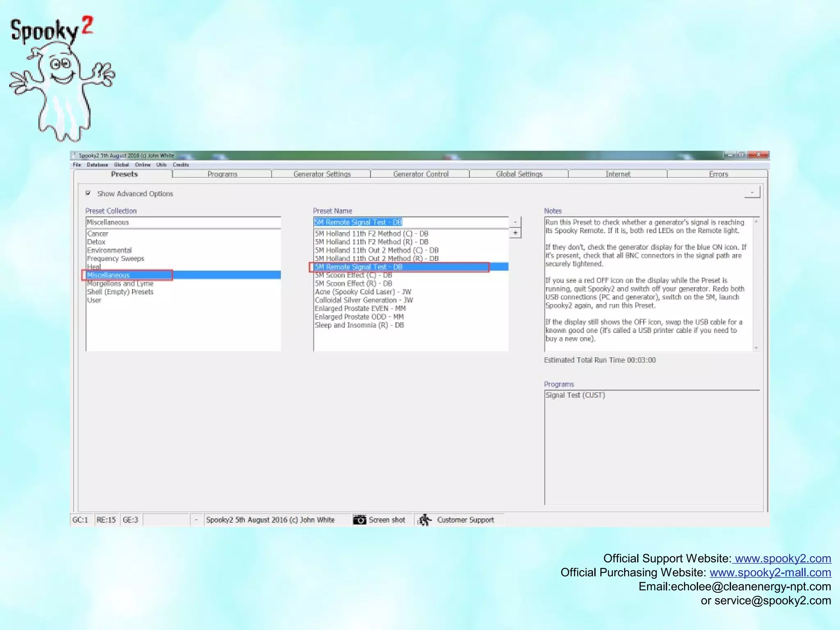Open the www.spooky2.com support link
The height and width of the screenshot is (630, 840).
coord(783,558)
